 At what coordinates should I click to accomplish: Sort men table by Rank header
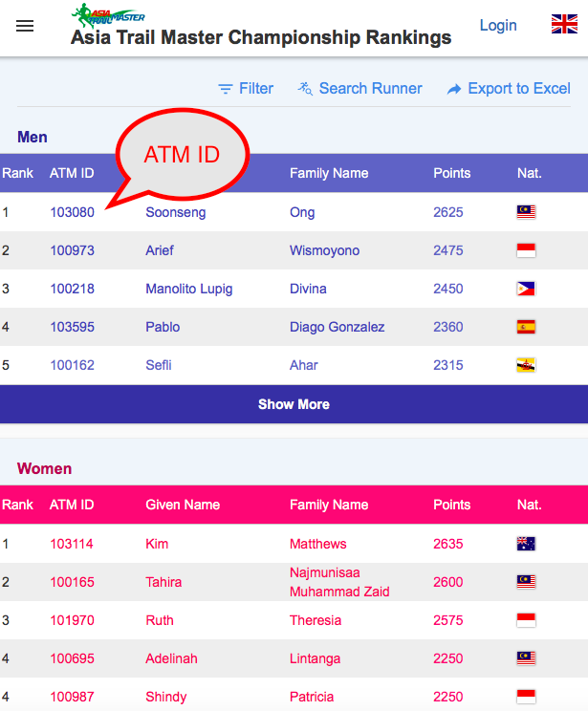[18, 173]
